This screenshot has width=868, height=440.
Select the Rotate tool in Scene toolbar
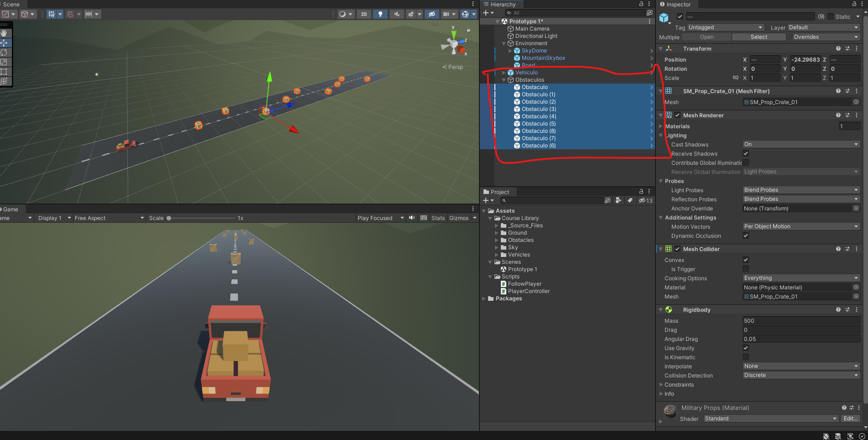(x=4, y=52)
